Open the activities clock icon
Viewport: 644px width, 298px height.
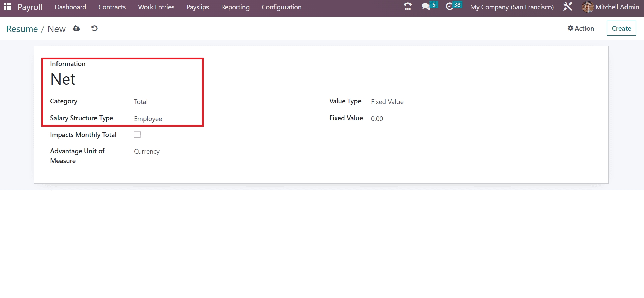pyautogui.click(x=449, y=7)
